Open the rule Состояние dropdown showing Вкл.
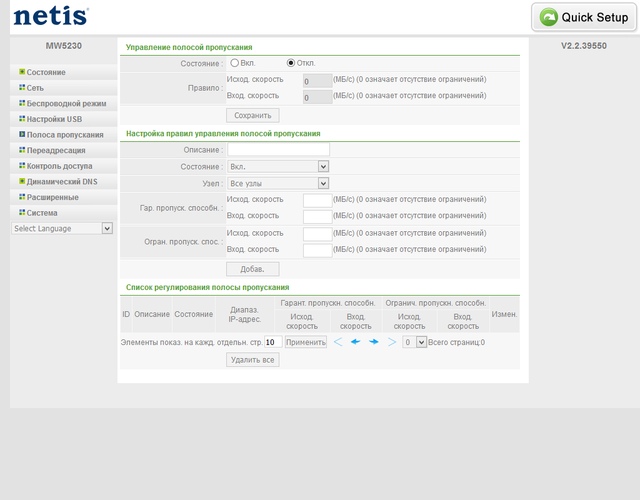The height and width of the screenshot is (500, 640). [x=278, y=167]
